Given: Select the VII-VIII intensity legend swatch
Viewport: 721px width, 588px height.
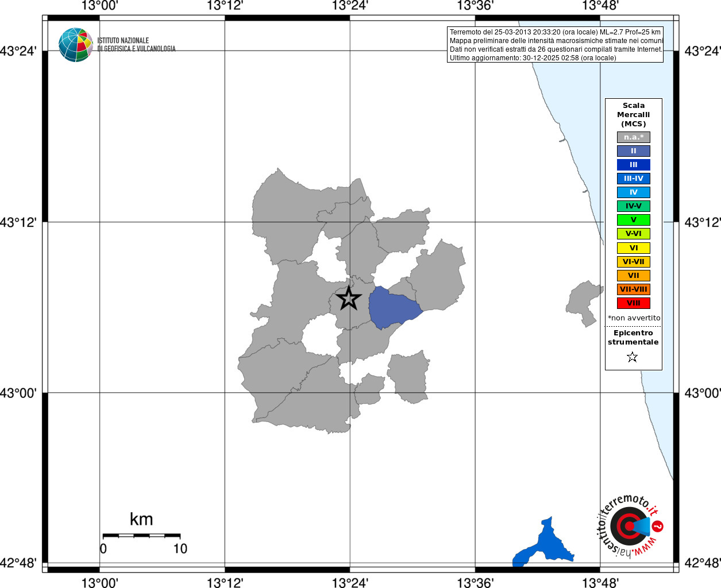Looking at the screenshot, I should tap(634, 289).
